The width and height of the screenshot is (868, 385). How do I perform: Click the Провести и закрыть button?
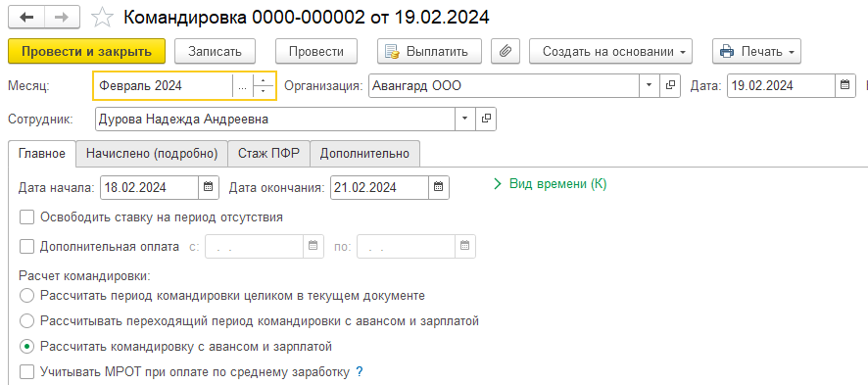87,52
